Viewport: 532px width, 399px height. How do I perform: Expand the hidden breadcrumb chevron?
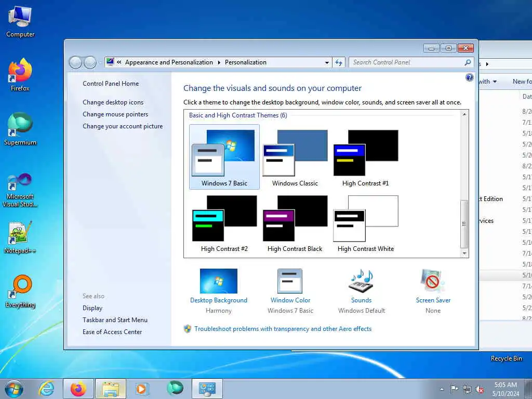click(x=119, y=62)
